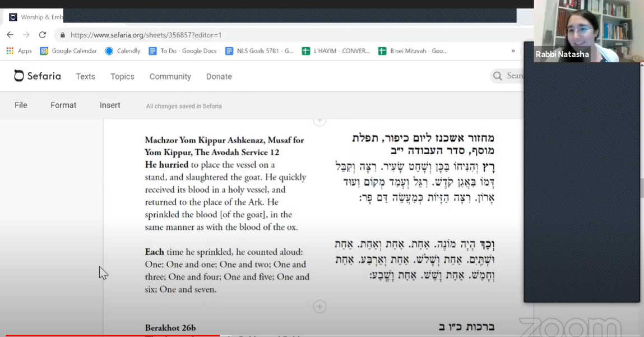
Task: Click the Sefaria logo
Action: click(38, 76)
